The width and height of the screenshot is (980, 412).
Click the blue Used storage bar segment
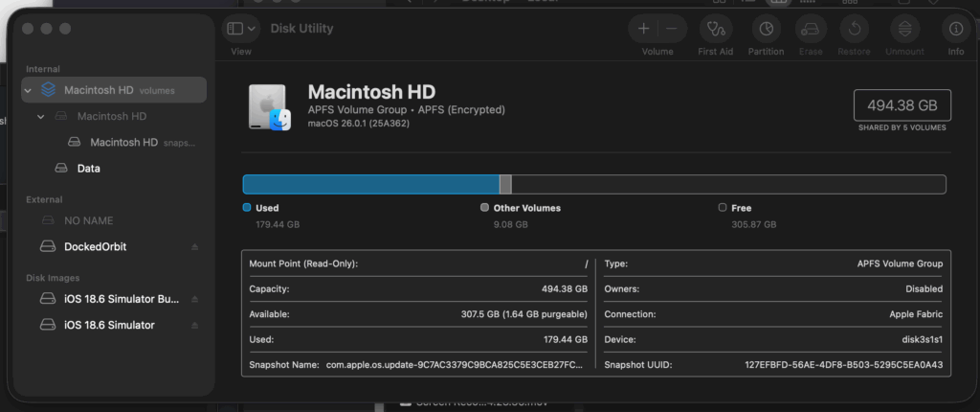click(370, 184)
